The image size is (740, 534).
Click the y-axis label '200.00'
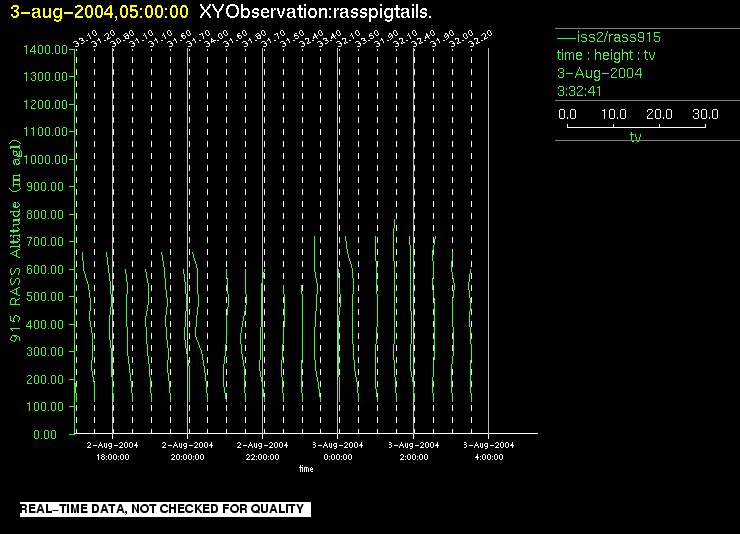pyautogui.click(x=45, y=380)
